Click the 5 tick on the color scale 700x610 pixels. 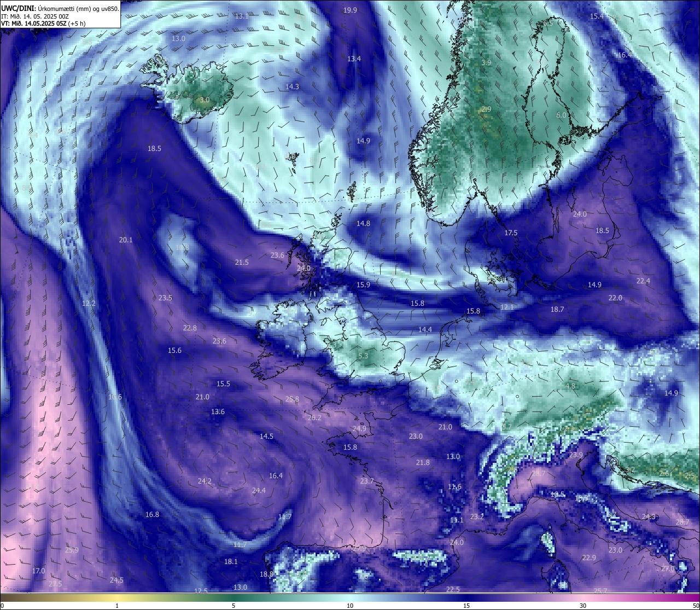point(234,606)
